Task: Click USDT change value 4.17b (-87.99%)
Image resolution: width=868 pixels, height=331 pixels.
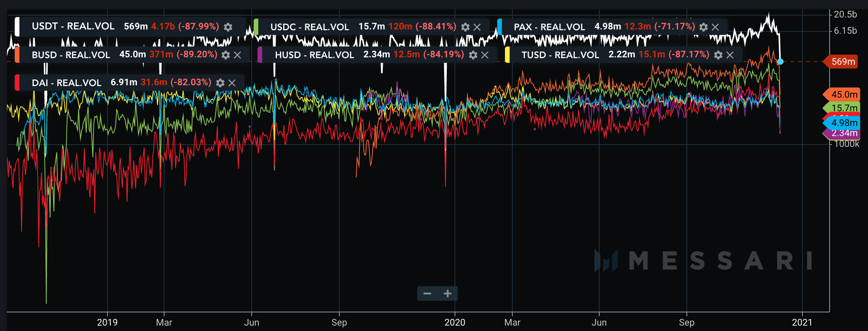Action: coord(185,26)
